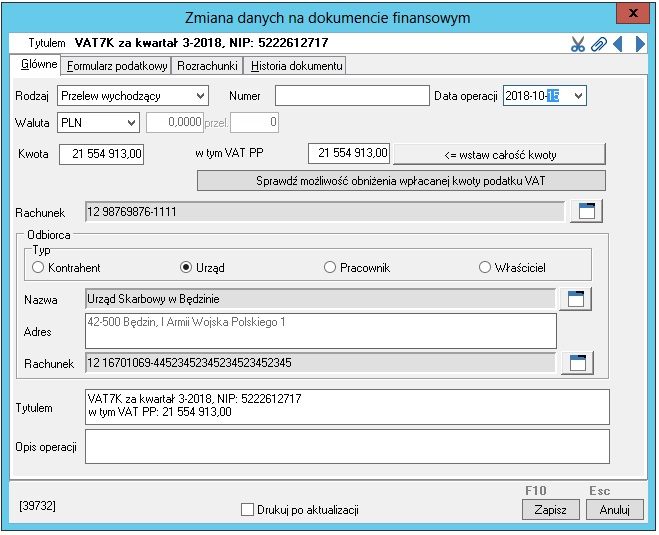Click the paperclip attachment icon
The width and height of the screenshot is (659, 535).
click(598, 44)
